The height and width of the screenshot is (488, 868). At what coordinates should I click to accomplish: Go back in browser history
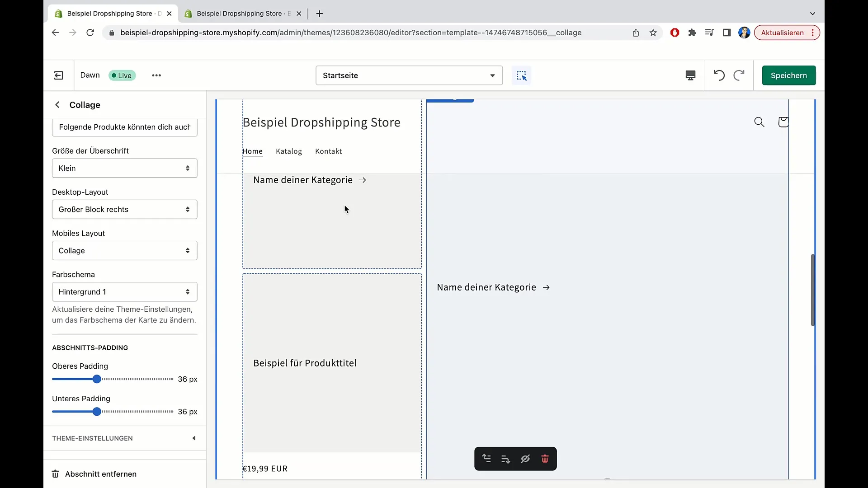55,33
